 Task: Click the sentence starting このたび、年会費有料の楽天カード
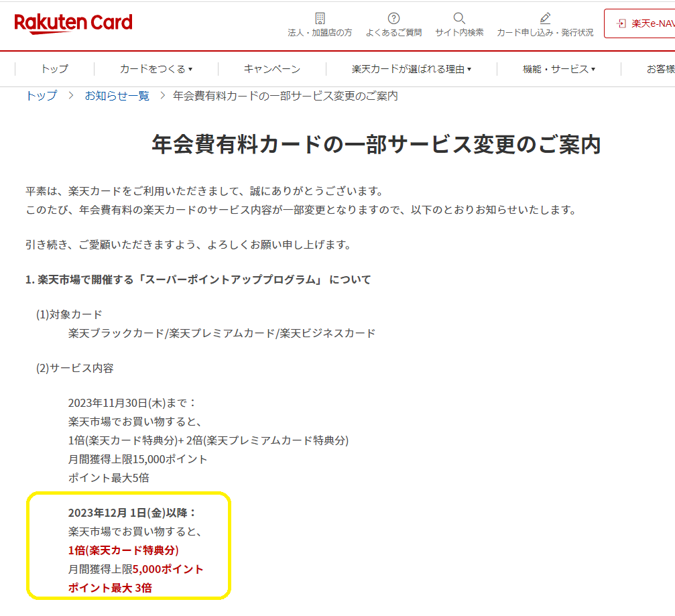300,210
